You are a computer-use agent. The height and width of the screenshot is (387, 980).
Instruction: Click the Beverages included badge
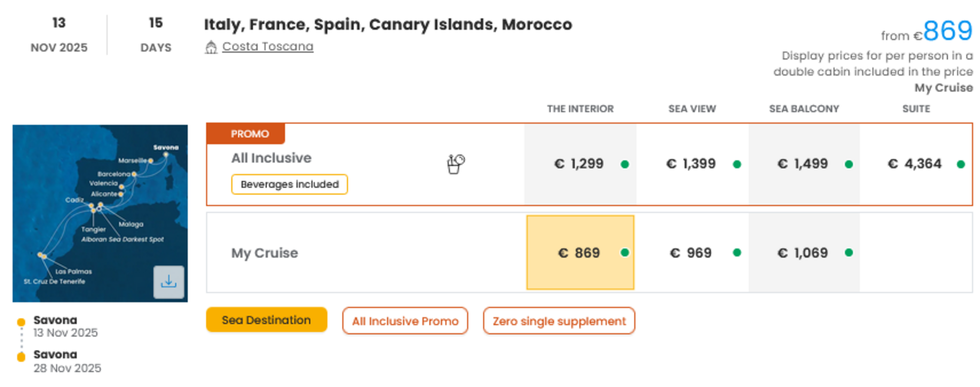[289, 184]
